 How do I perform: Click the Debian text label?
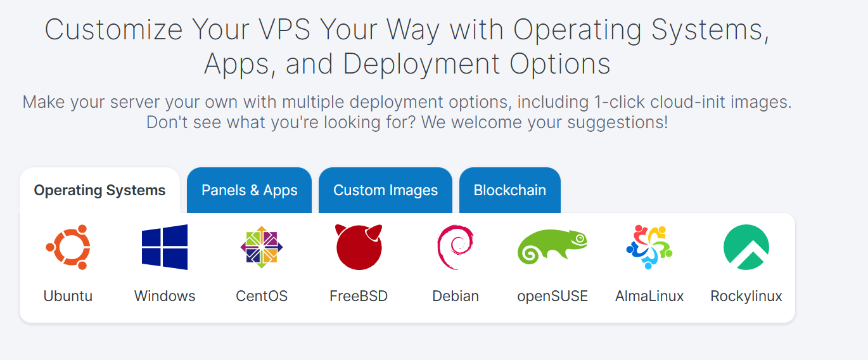456,296
